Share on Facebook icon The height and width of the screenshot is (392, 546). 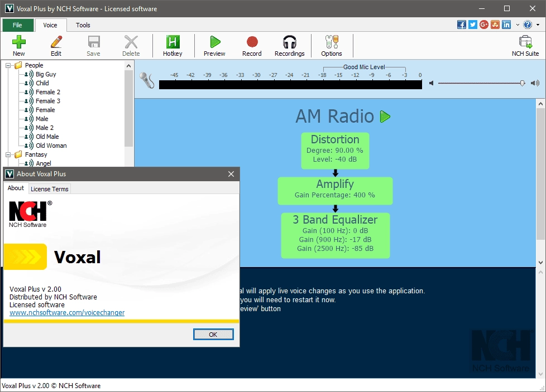[461, 25]
